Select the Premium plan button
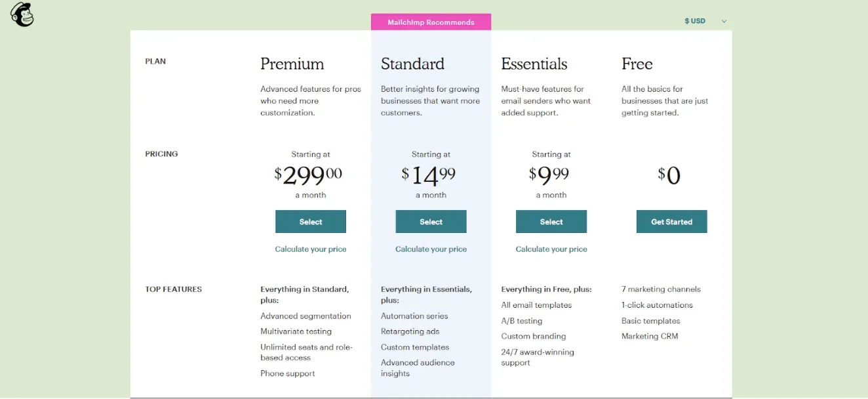Image resolution: width=868 pixels, height=399 pixels. (x=310, y=222)
